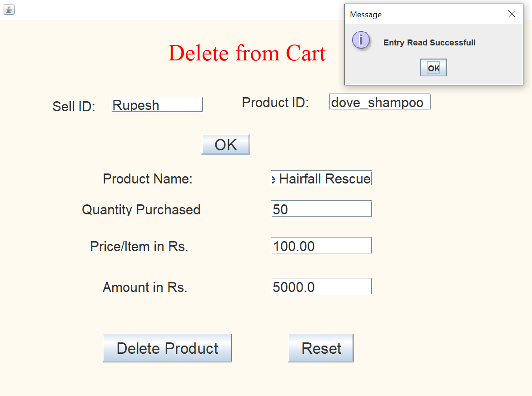532x396 pixels.
Task: Close the Message dialog with X
Action: (512, 14)
